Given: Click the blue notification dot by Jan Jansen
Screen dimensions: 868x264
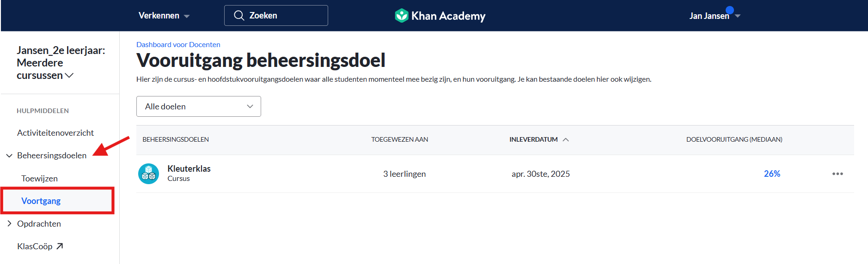Looking at the screenshot, I should [x=730, y=10].
